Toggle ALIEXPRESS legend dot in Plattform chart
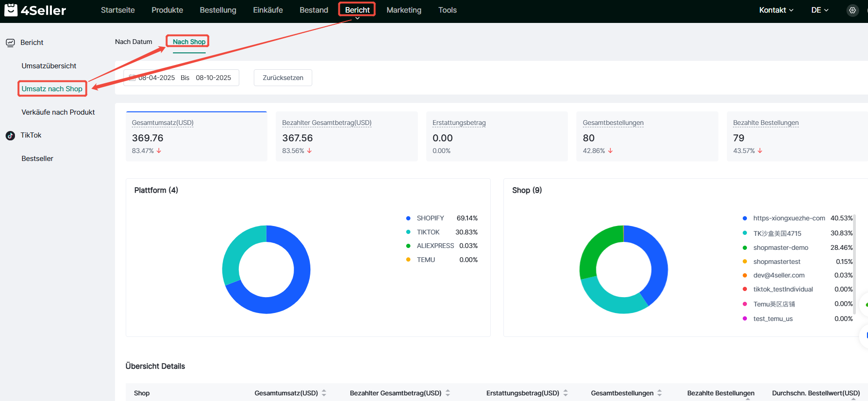The width and height of the screenshot is (868, 401). tap(408, 246)
